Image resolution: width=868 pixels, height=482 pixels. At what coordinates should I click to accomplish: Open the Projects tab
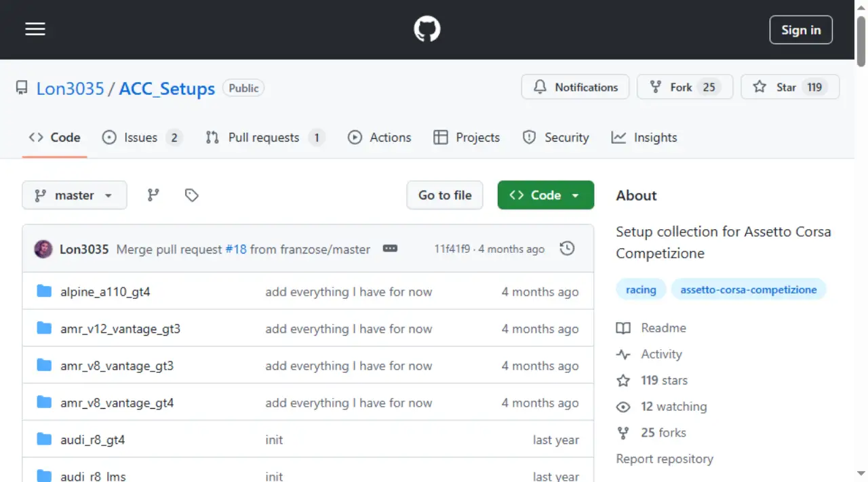click(x=467, y=138)
